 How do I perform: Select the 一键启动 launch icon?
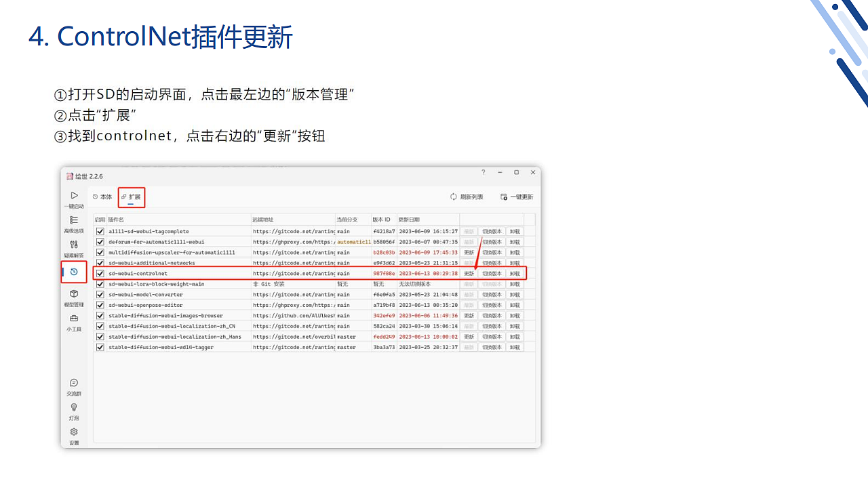pos(74,197)
